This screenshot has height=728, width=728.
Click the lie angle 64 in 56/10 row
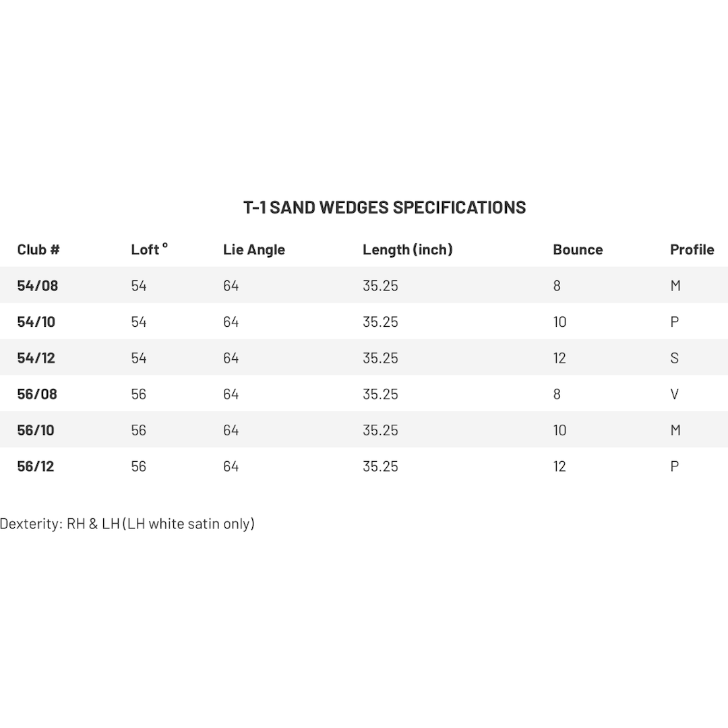pos(231,430)
